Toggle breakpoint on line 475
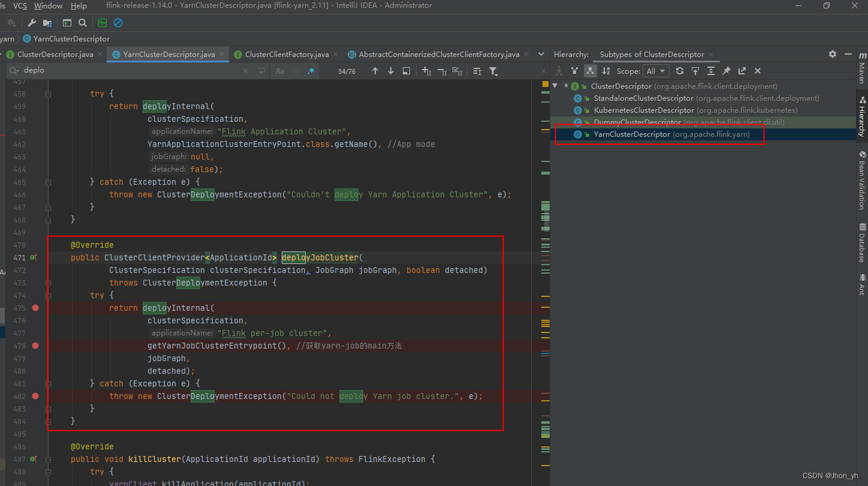Image resolution: width=868 pixels, height=486 pixels. pos(35,308)
